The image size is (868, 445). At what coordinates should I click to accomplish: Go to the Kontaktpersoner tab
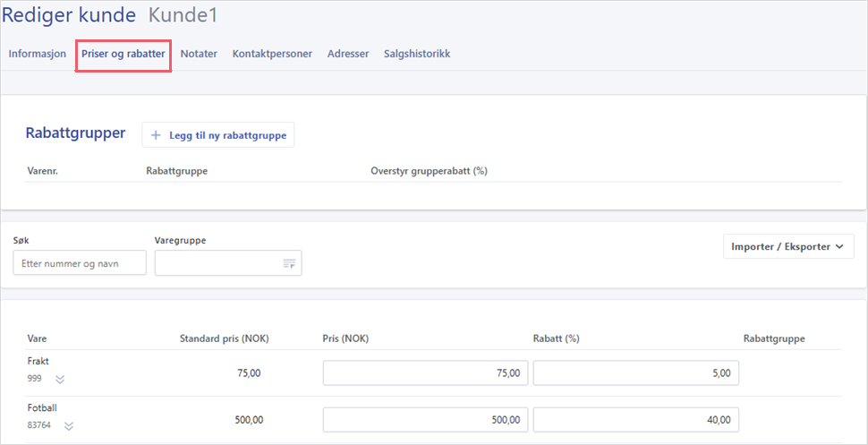click(272, 54)
